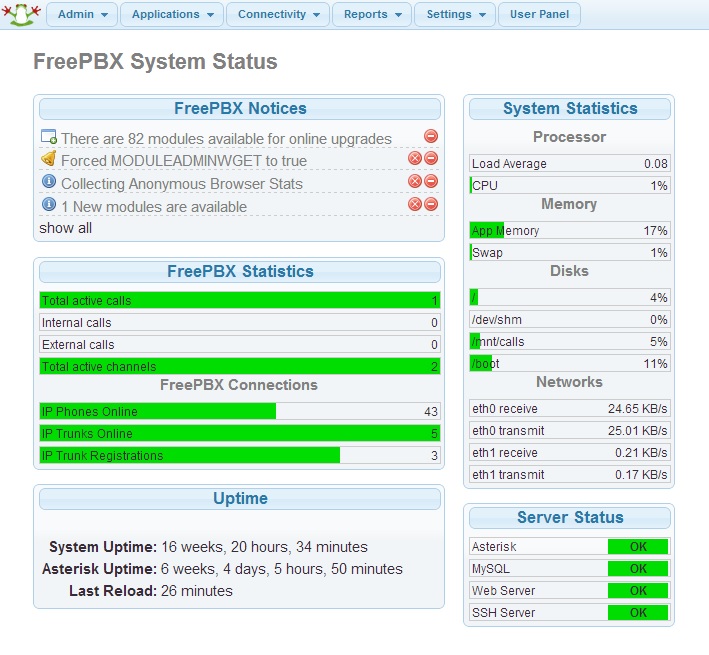Open the Admin menu
Screen dimensions: 709x655
[82, 14]
